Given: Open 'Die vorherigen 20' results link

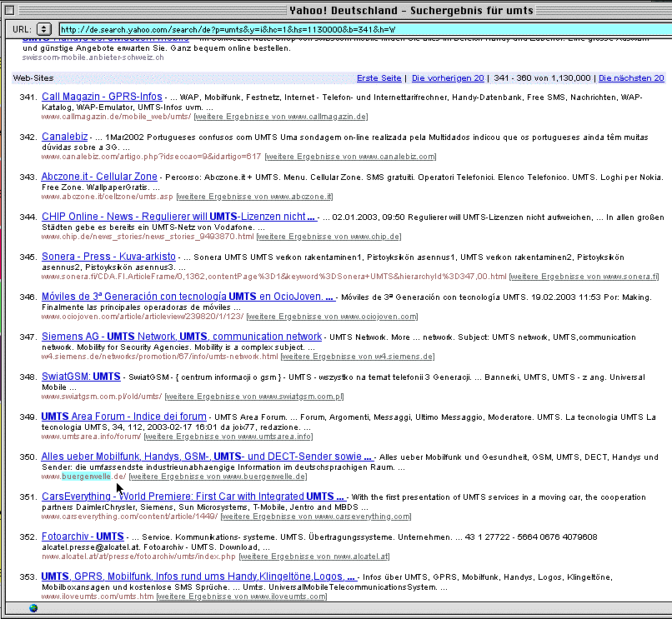Looking at the screenshot, I should click(447, 77).
